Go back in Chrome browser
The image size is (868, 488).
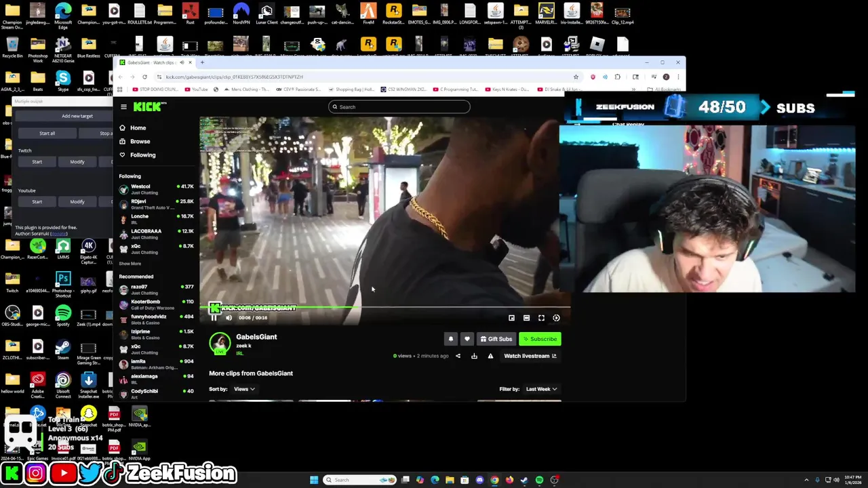pyautogui.click(x=120, y=77)
